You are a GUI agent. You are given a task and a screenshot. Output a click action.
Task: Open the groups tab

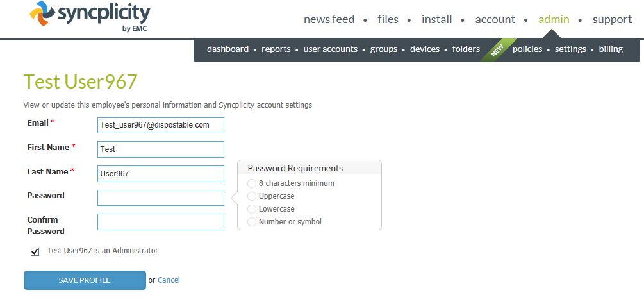tap(383, 49)
